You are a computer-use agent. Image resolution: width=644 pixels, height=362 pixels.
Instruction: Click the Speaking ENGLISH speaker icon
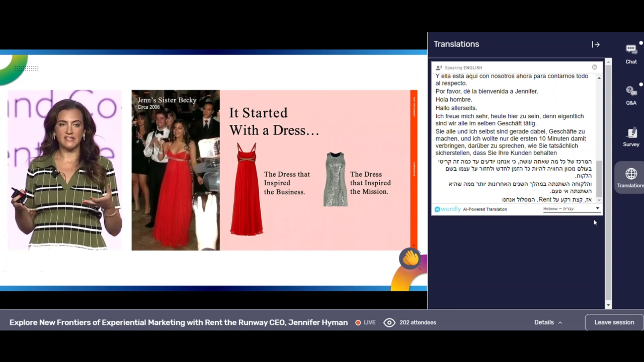pos(439,68)
